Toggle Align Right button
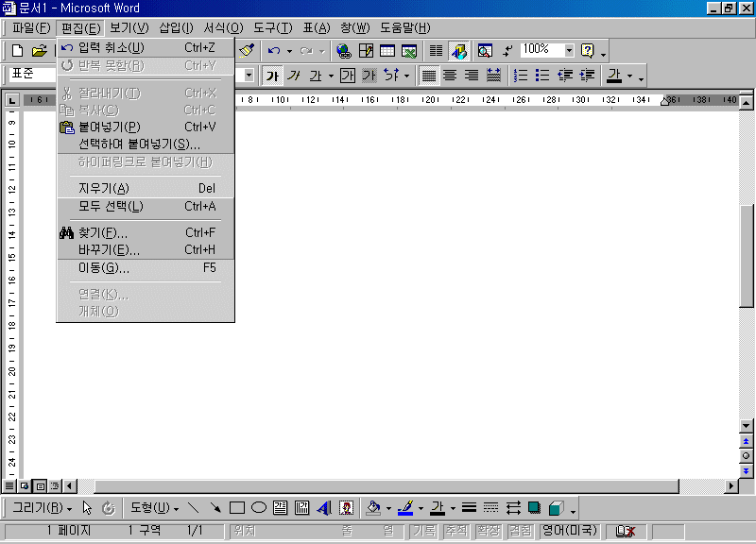This screenshot has width=756, height=544. pyautogui.click(x=471, y=76)
